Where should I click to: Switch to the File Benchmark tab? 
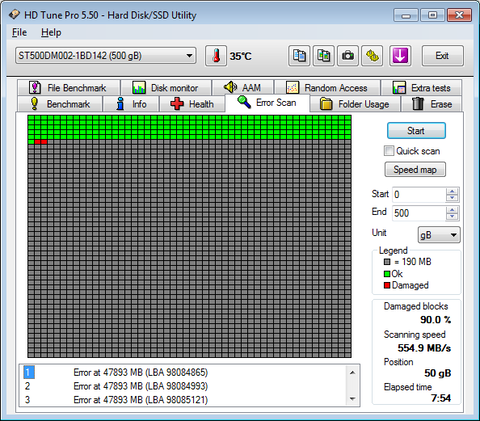[69, 88]
